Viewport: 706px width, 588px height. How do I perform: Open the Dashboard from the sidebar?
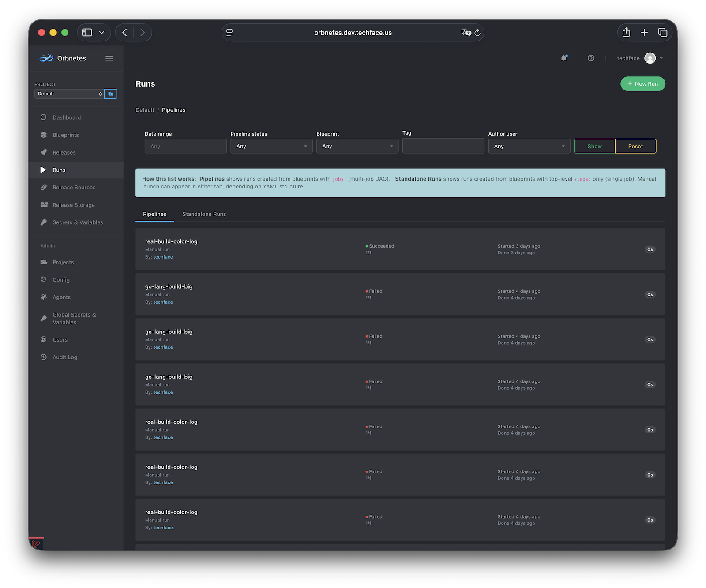click(66, 117)
